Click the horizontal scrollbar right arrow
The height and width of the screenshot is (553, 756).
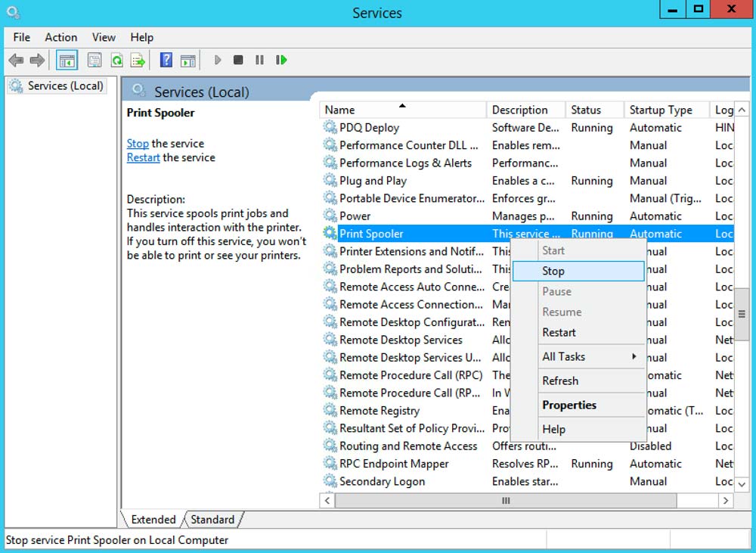click(x=726, y=501)
